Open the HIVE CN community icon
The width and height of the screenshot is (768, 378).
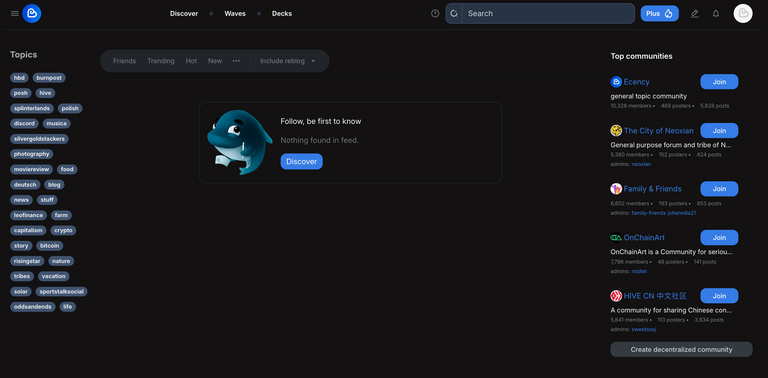[616, 296]
